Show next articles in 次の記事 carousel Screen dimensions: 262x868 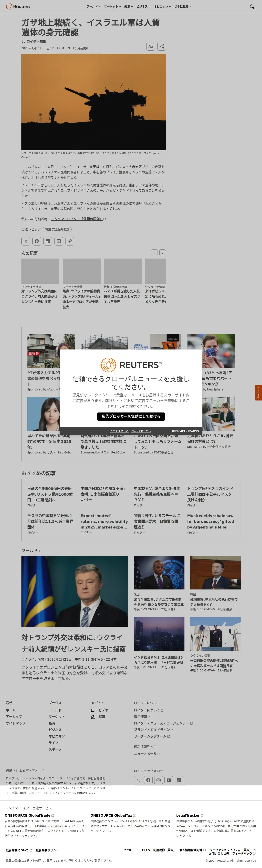(x=163, y=253)
